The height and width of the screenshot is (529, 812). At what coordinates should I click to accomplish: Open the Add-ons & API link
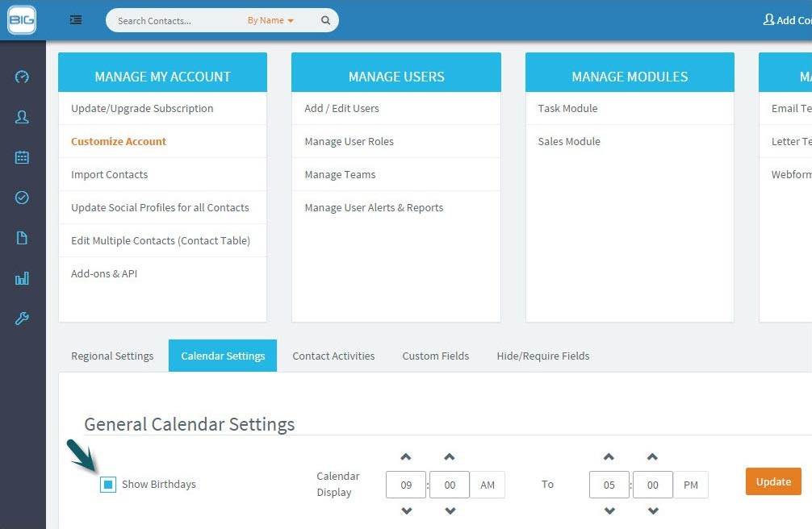[104, 274]
